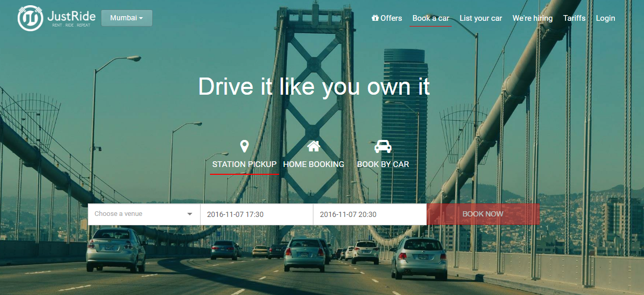Image resolution: width=644 pixels, height=295 pixels.
Task: Click the JustRide brand name text
Action: 69,16
